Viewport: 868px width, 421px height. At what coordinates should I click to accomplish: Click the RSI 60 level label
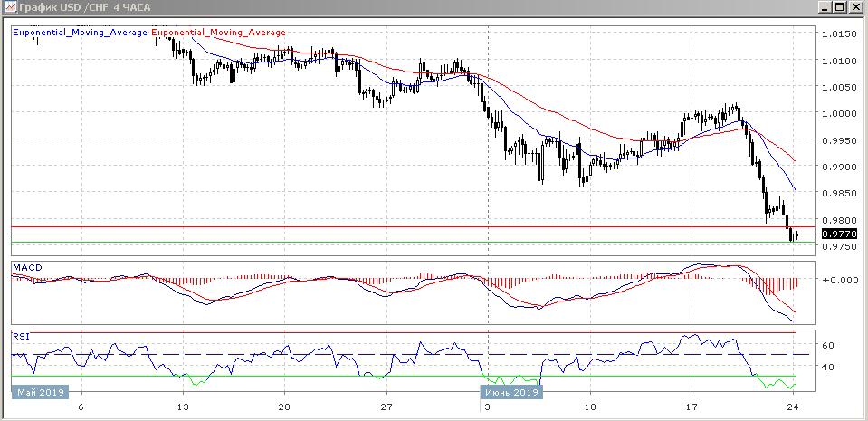tap(828, 345)
